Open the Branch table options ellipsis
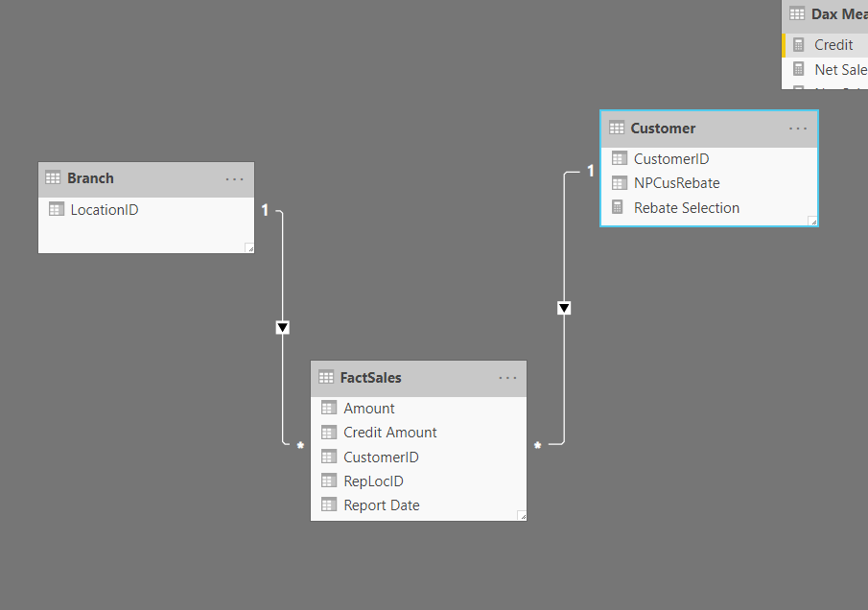The width and height of the screenshot is (868, 610). [234, 179]
